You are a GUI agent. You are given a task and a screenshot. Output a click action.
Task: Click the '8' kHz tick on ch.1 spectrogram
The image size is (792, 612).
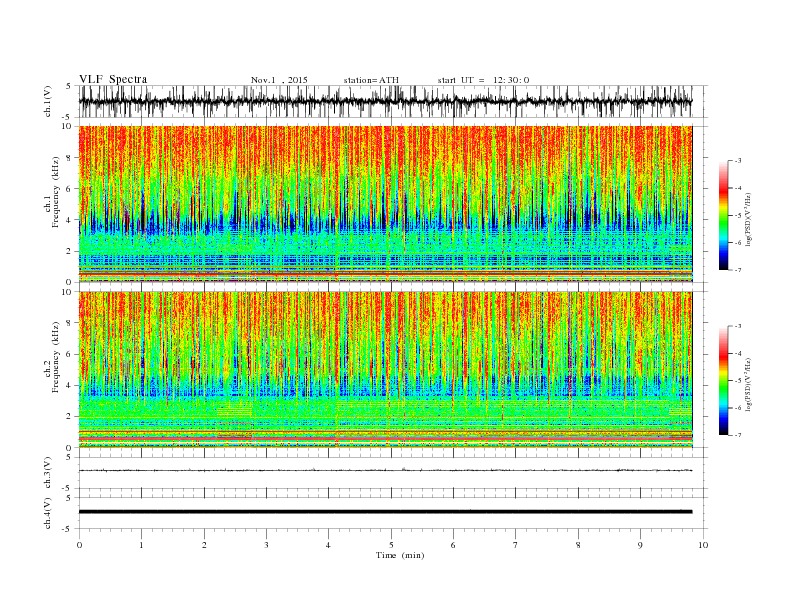(x=70, y=158)
